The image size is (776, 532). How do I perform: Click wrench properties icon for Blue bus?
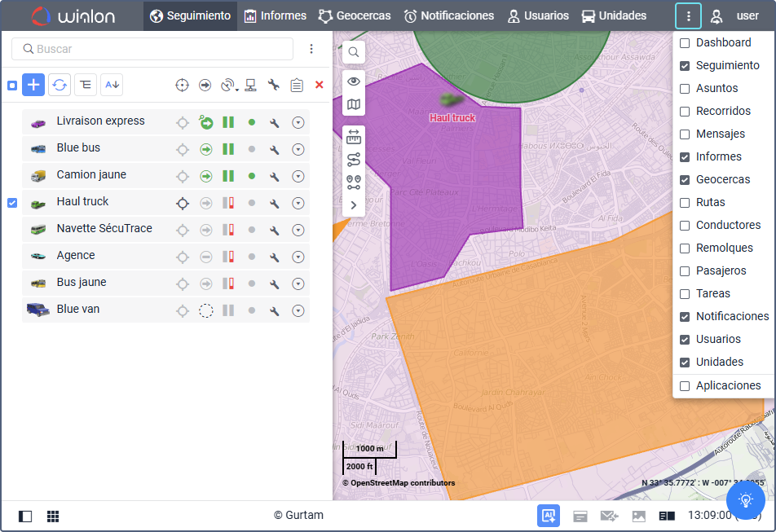(274, 149)
